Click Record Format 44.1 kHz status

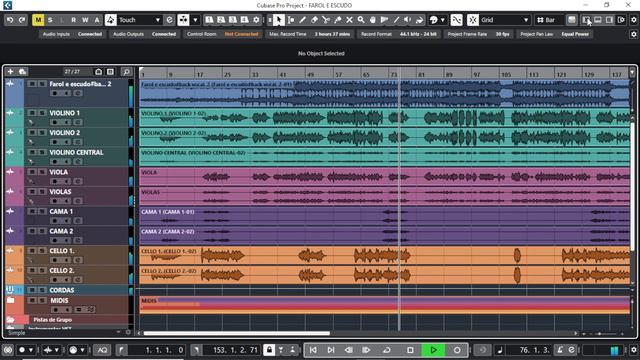(398, 34)
